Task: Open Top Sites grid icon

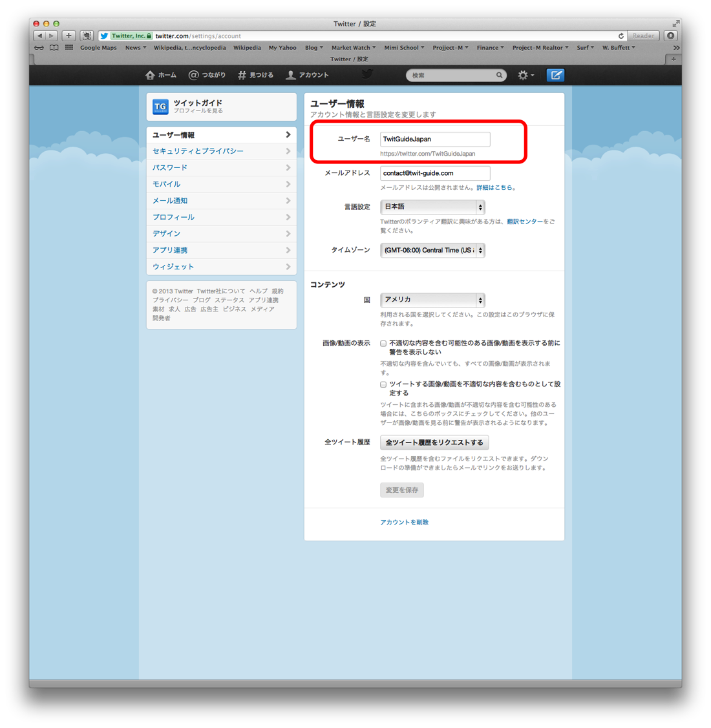Action: (69, 47)
